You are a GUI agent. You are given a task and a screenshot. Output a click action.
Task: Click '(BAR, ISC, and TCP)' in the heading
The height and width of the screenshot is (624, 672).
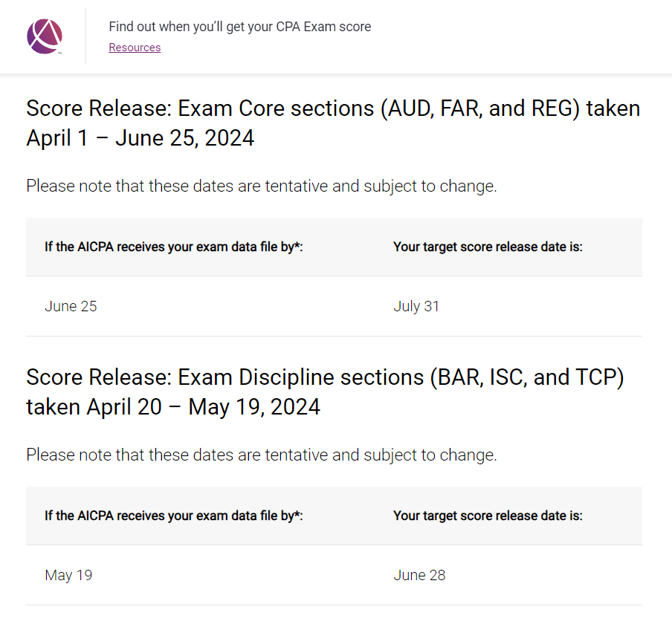point(526,377)
